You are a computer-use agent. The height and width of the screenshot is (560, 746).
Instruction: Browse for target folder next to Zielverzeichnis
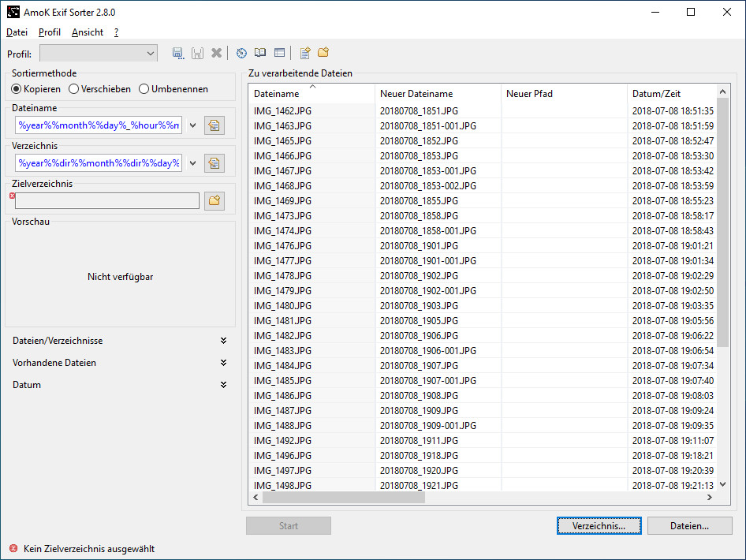[214, 201]
